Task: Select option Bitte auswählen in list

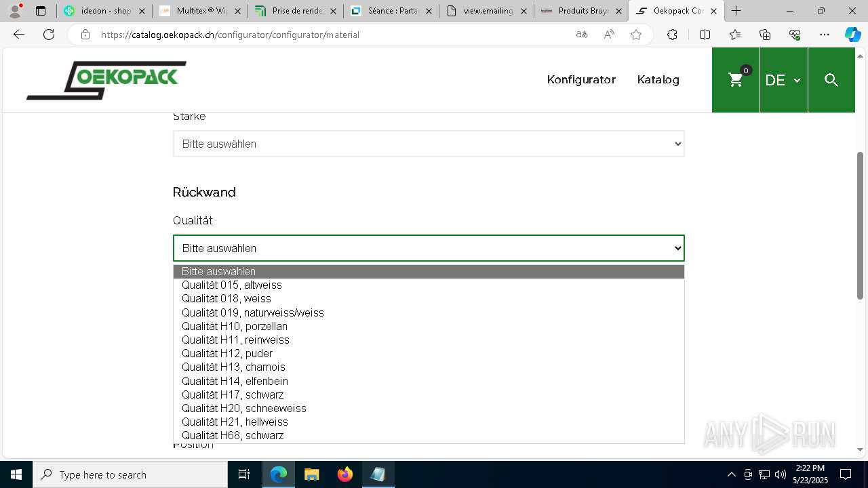Action: (x=429, y=271)
